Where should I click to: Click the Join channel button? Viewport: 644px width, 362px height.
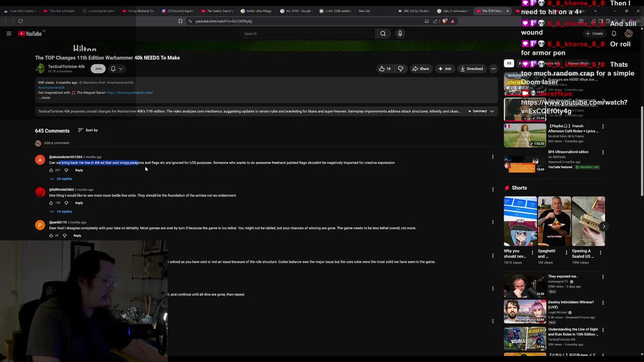pos(98,69)
